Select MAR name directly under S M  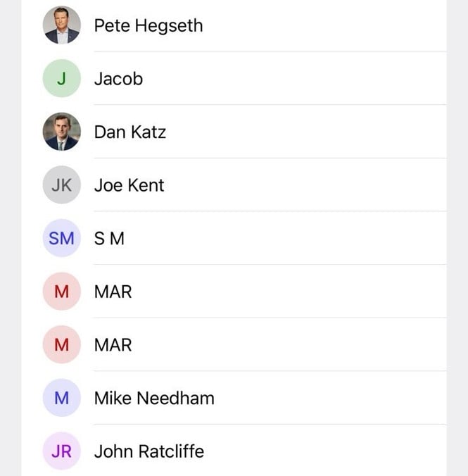click(x=113, y=292)
